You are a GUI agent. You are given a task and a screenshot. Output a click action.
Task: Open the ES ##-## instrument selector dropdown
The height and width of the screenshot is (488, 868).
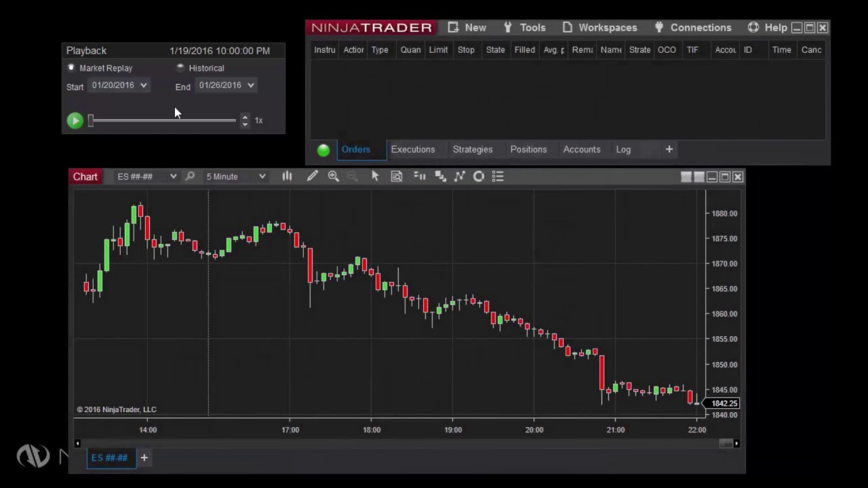pos(146,177)
